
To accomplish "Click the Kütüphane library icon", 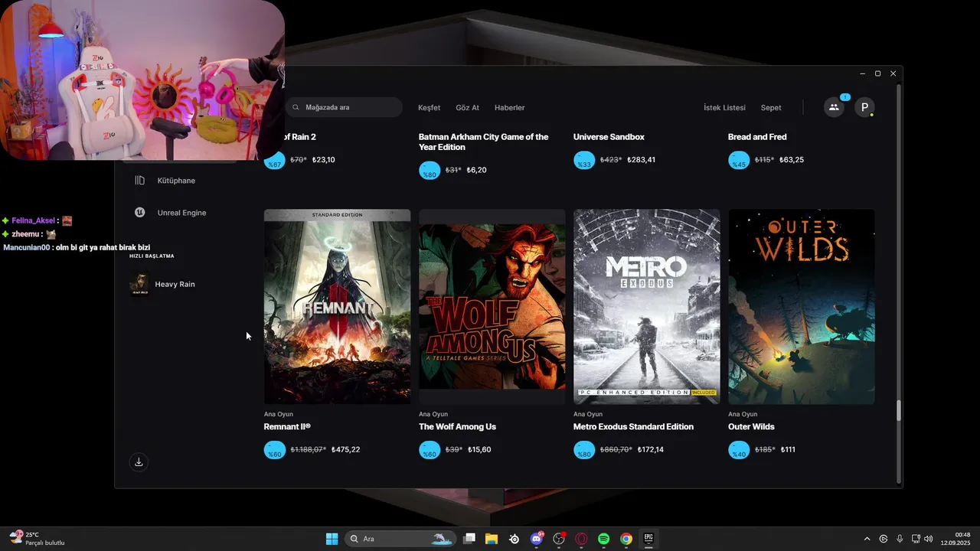I will [x=139, y=181].
